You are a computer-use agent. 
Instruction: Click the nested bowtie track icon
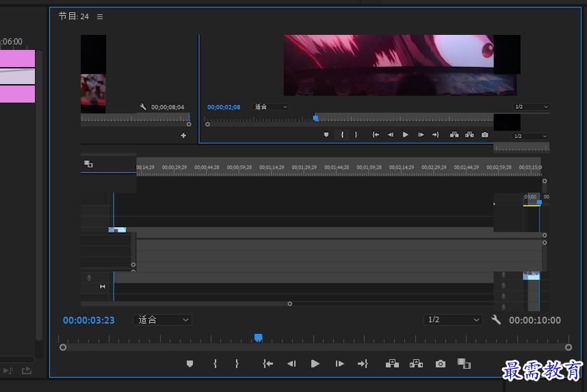tap(102, 287)
